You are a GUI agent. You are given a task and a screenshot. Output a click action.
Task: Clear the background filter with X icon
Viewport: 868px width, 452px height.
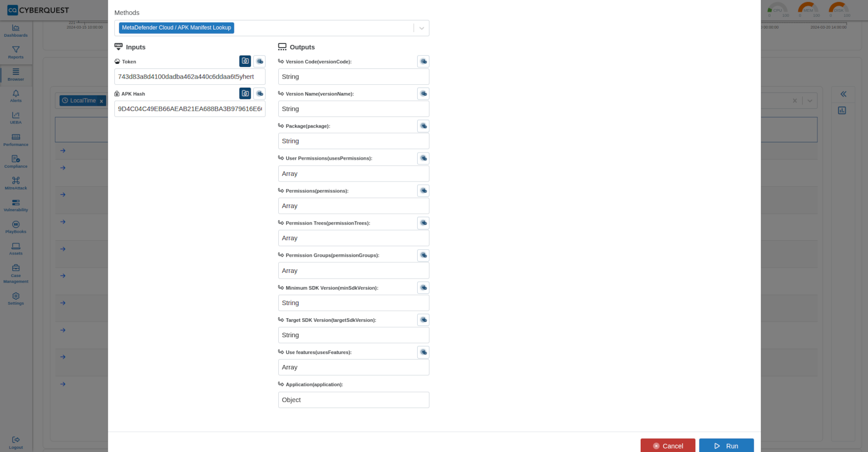coord(794,101)
